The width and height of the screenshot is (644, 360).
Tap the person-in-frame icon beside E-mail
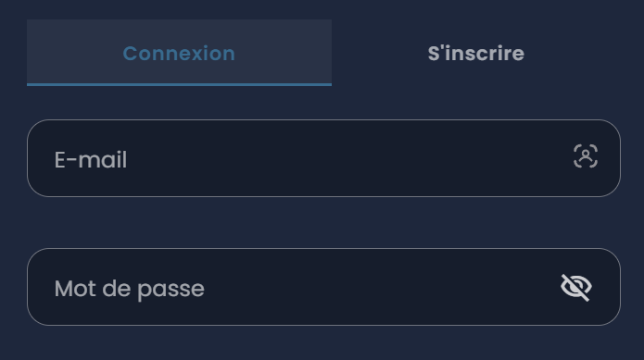coord(586,155)
